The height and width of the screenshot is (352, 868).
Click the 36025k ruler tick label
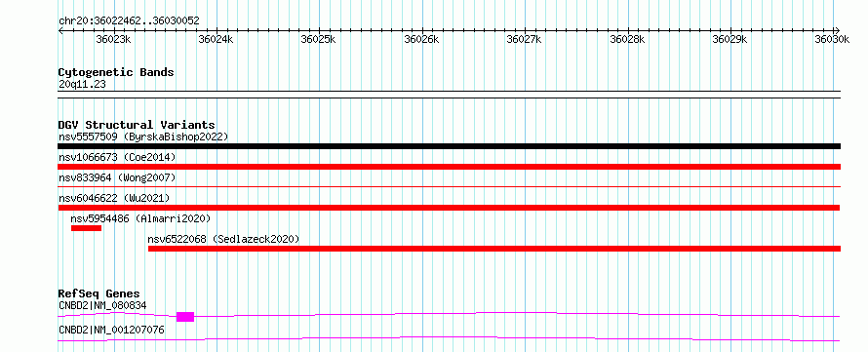click(318, 39)
